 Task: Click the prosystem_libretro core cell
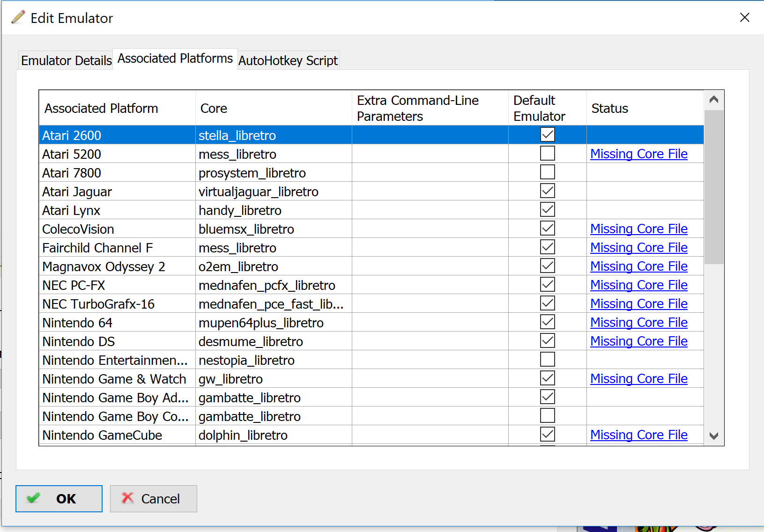point(274,173)
